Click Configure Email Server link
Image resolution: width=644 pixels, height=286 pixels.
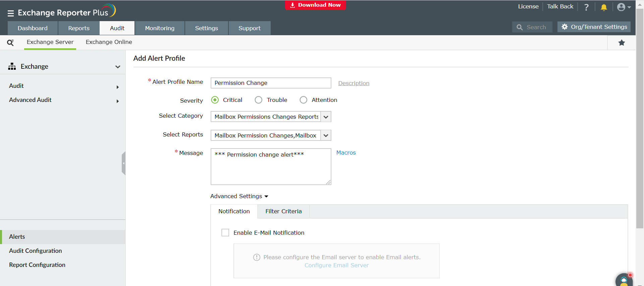(336, 265)
